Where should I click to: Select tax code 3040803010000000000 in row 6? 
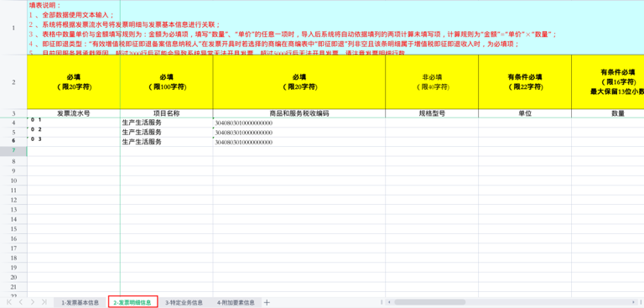(x=299, y=142)
